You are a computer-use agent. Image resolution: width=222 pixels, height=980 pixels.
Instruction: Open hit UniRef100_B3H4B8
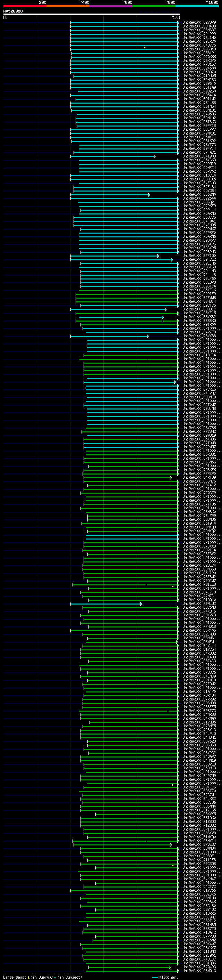click(x=199, y=26)
